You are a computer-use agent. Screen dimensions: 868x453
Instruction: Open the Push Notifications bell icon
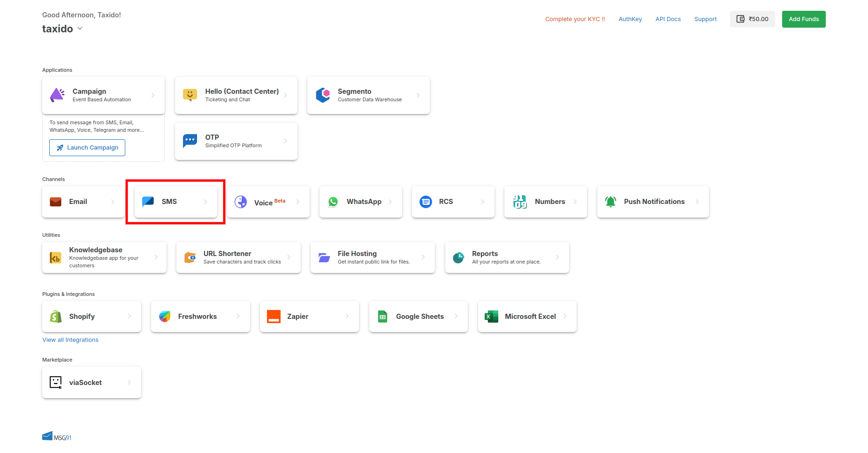coord(610,202)
